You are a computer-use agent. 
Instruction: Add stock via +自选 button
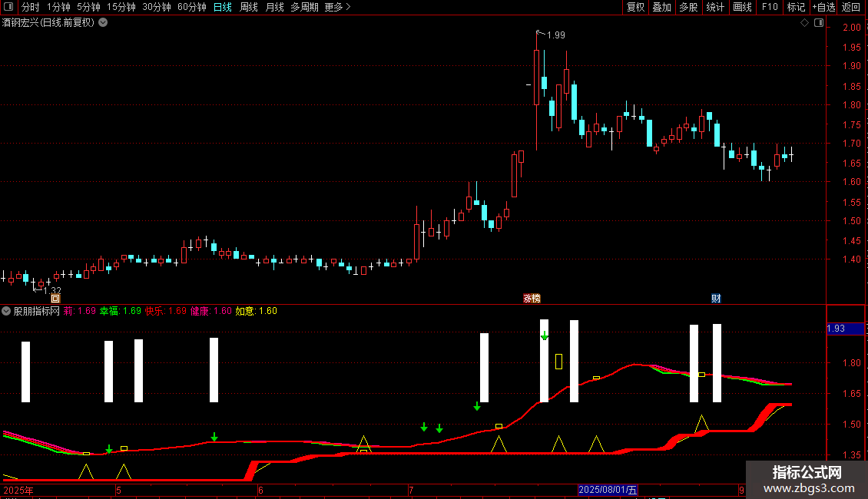click(823, 7)
